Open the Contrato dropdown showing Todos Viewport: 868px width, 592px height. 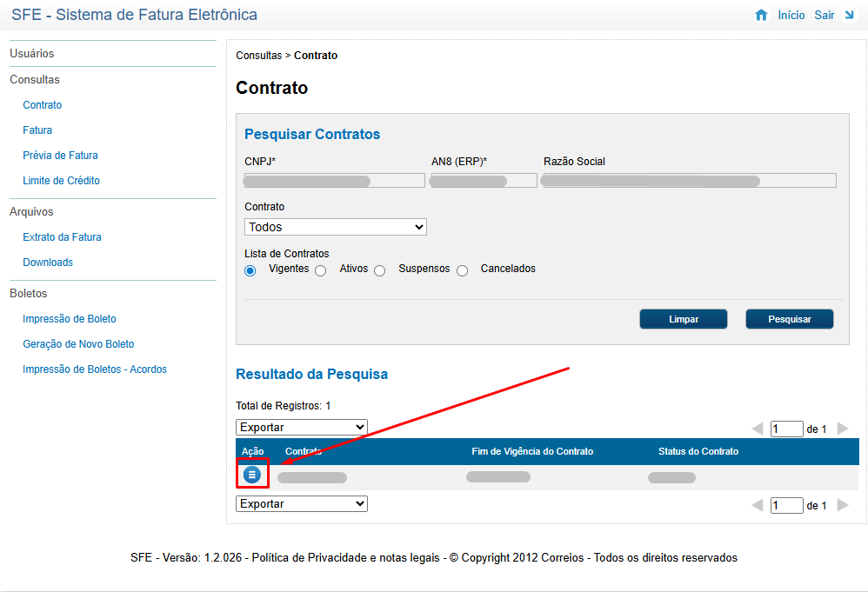click(x=336, y=227)
